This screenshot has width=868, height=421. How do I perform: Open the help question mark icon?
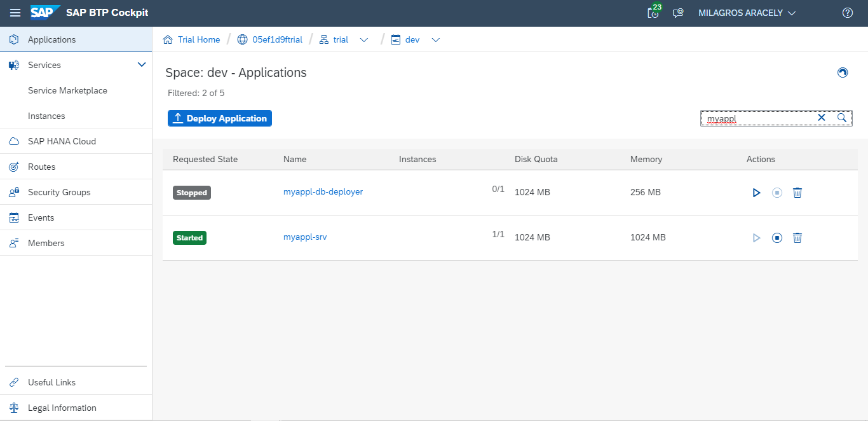(x=847, y=13)
